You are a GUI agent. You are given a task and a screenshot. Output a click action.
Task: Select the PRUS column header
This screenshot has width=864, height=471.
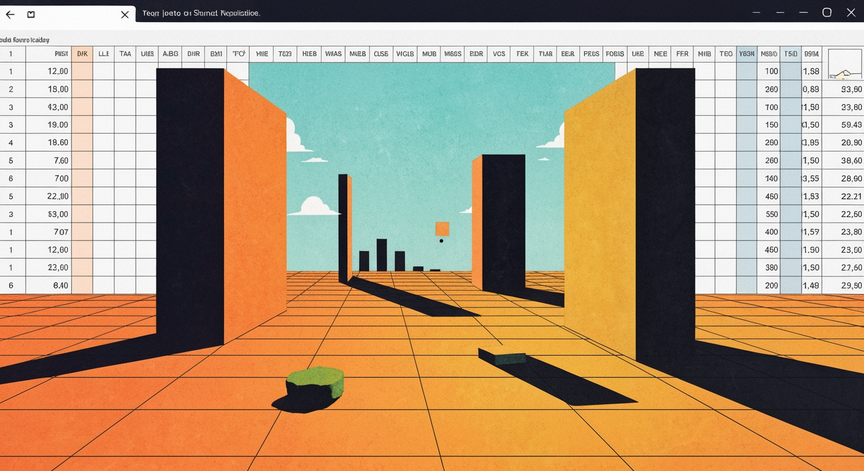[x=591, y=54]
